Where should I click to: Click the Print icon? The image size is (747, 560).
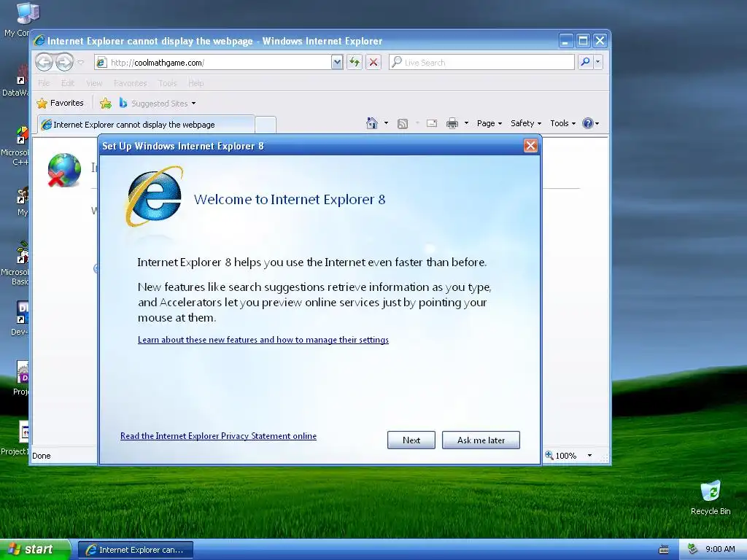click(x=452, y=124)
